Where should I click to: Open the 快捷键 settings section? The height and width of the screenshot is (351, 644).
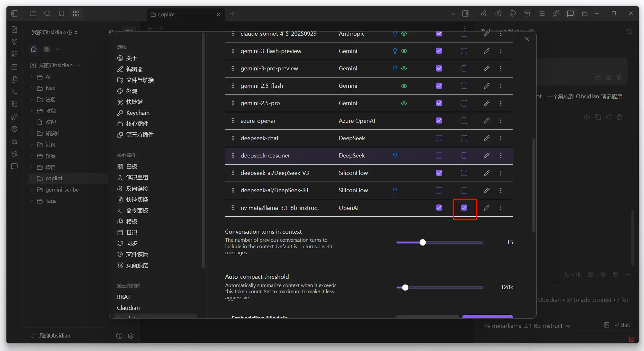click(134, 102)
